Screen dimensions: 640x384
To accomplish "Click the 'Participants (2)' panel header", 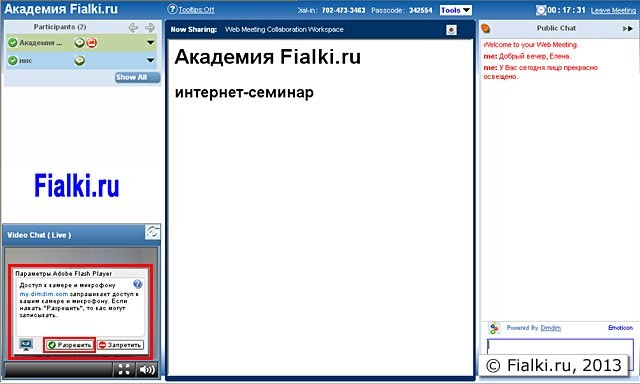I will pos(60,27).
